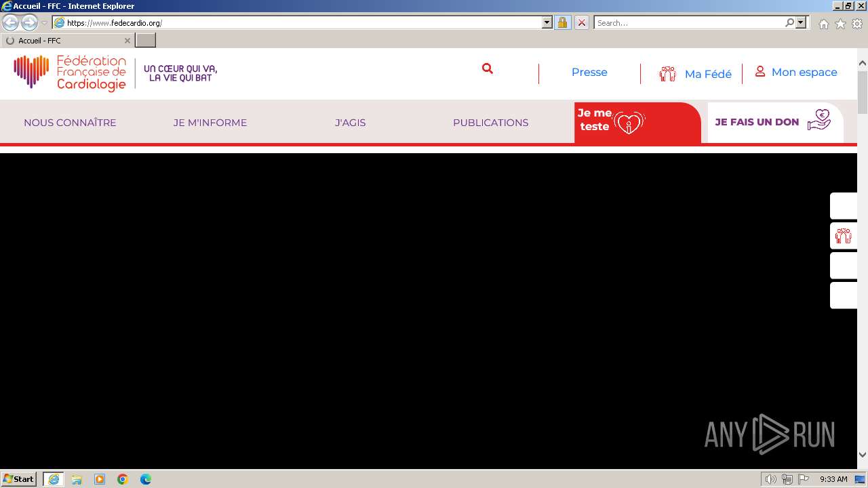Click the Je me teste button

click(x=637, y=122)
